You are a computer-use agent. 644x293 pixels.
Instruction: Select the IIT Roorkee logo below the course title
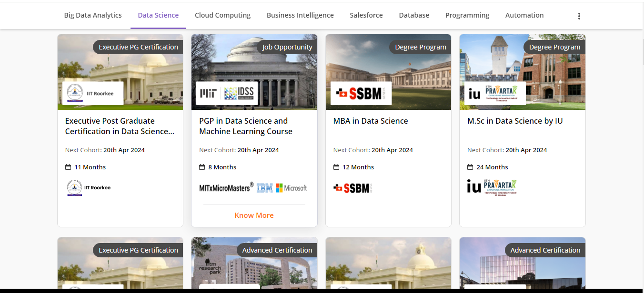point(74,187)
